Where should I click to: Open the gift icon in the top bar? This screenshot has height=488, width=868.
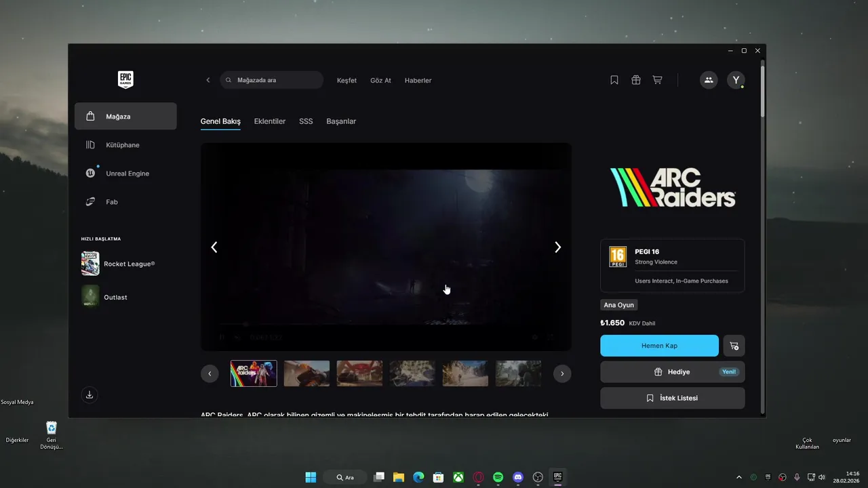tap(636, 80)
